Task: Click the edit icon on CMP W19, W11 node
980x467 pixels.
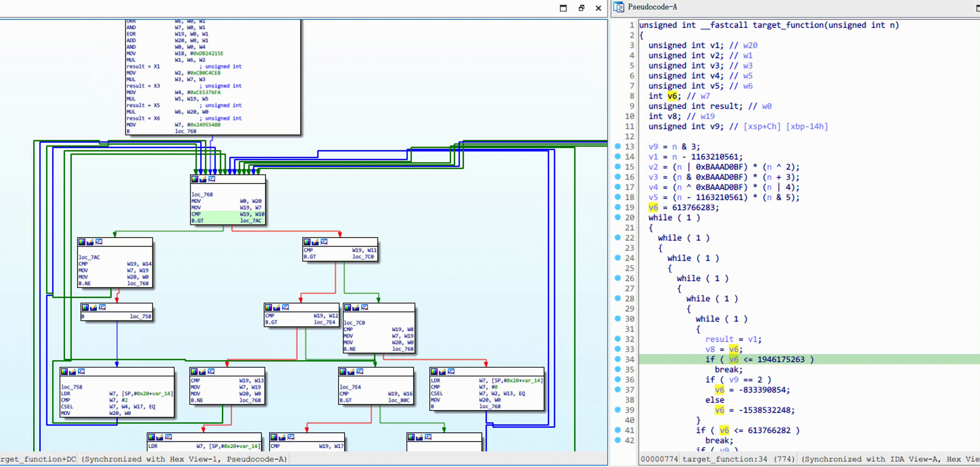Action: coord(316,242)
